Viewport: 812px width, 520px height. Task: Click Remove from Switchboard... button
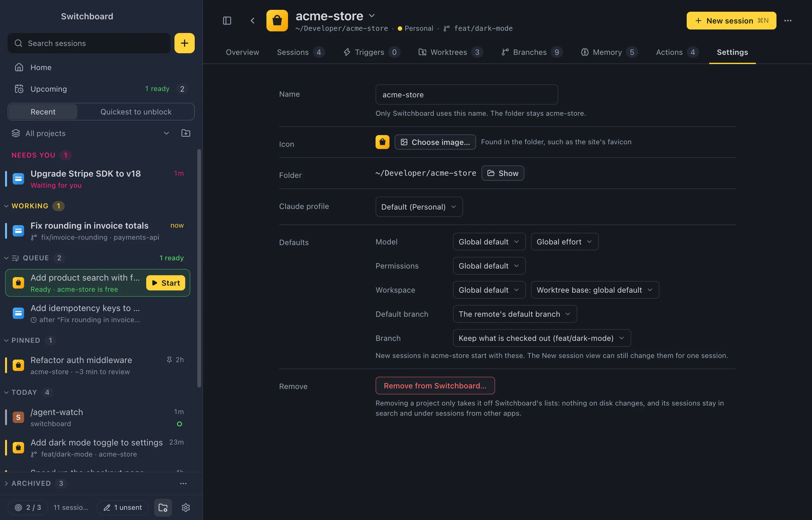pyautogui.click(x=435, y=386)
